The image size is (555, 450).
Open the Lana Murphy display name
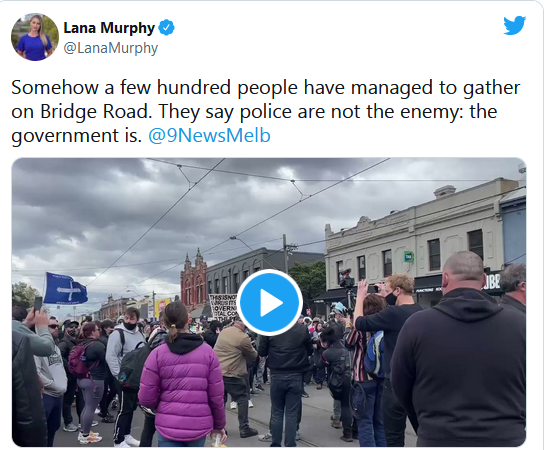109,28
